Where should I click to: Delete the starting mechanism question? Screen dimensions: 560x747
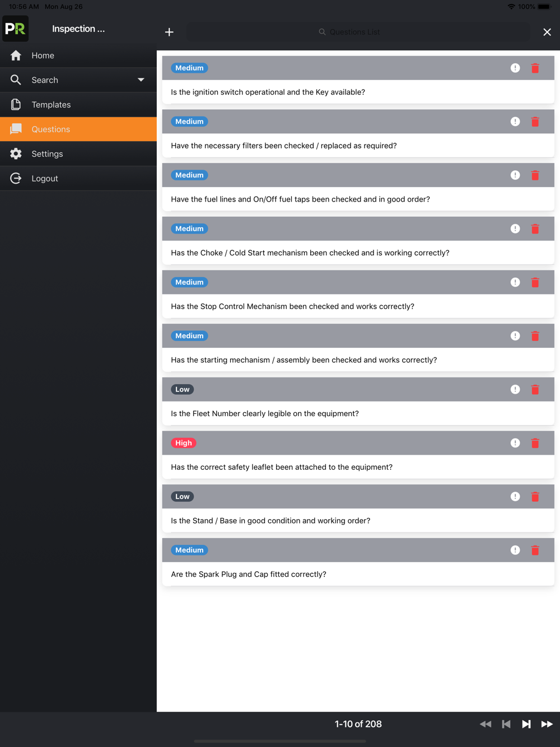535,336
